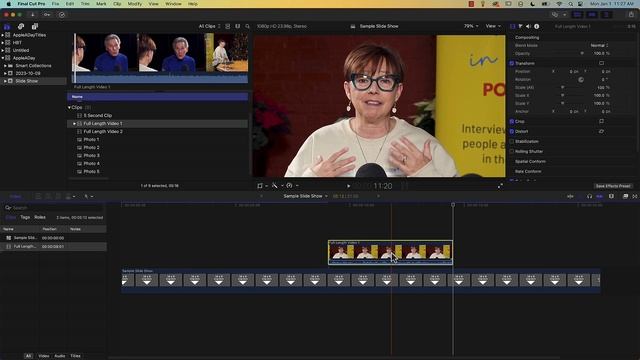Open the Blend Mode Normal dropdown
Screen dimensions: 640x360
(599, 45)
